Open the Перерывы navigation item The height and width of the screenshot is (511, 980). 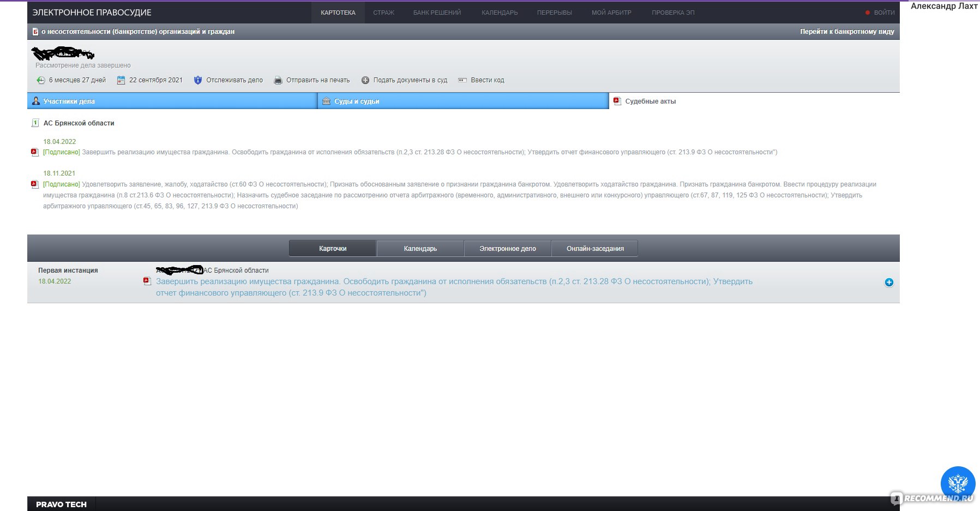tap(554, 13)
